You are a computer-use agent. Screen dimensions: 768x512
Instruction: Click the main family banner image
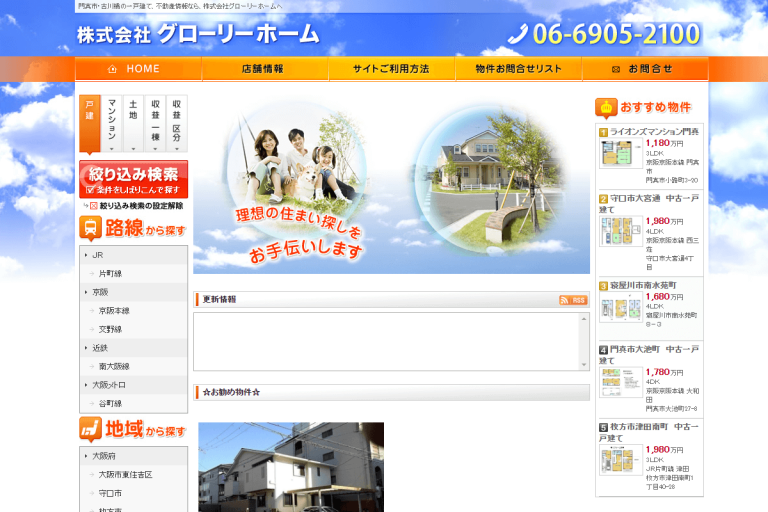(x=391, y=184)
